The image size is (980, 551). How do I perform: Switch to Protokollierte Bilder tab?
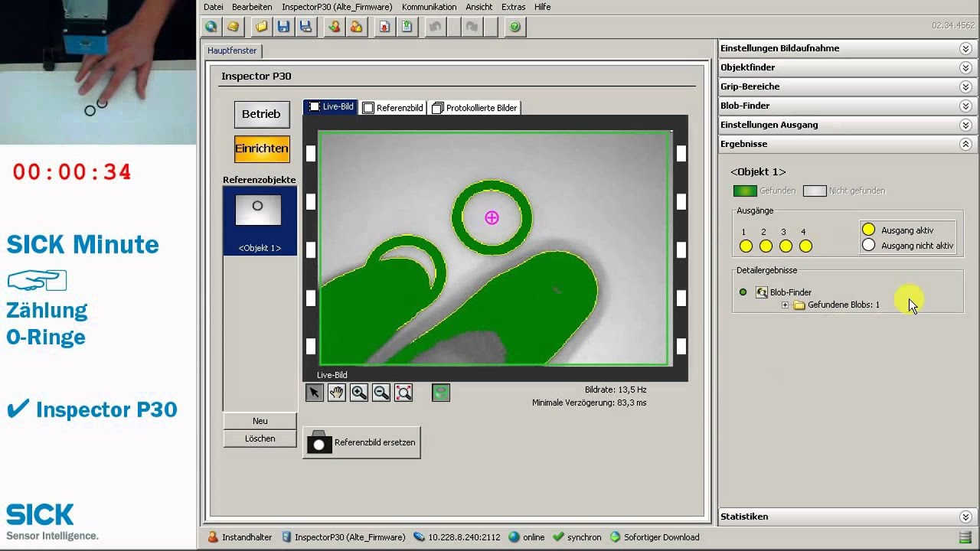[x=475, y=108]
